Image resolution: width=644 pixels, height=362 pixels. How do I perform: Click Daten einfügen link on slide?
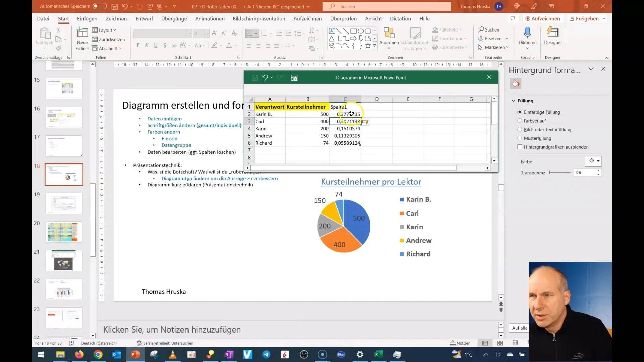pyautogui.click(x=165, y=118)
